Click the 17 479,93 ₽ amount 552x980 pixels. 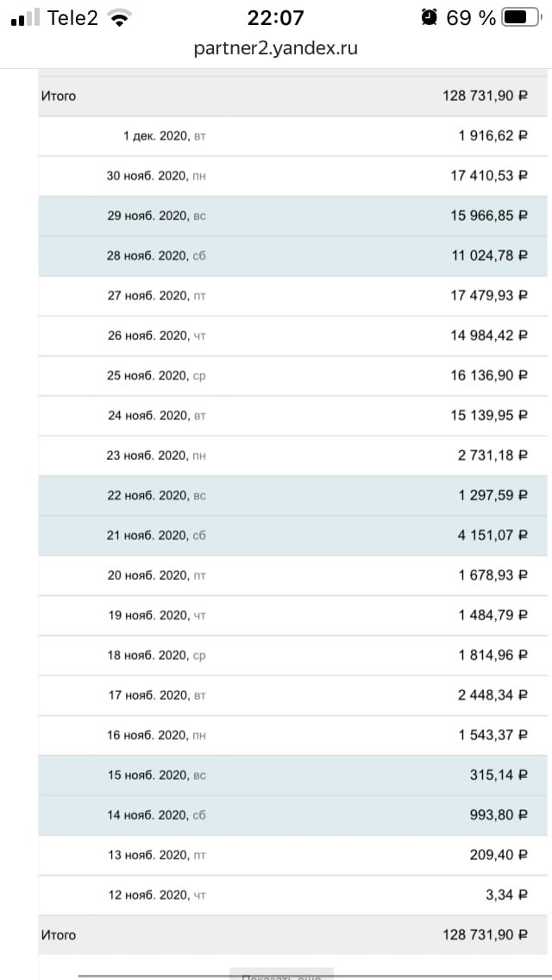[488, 295]
